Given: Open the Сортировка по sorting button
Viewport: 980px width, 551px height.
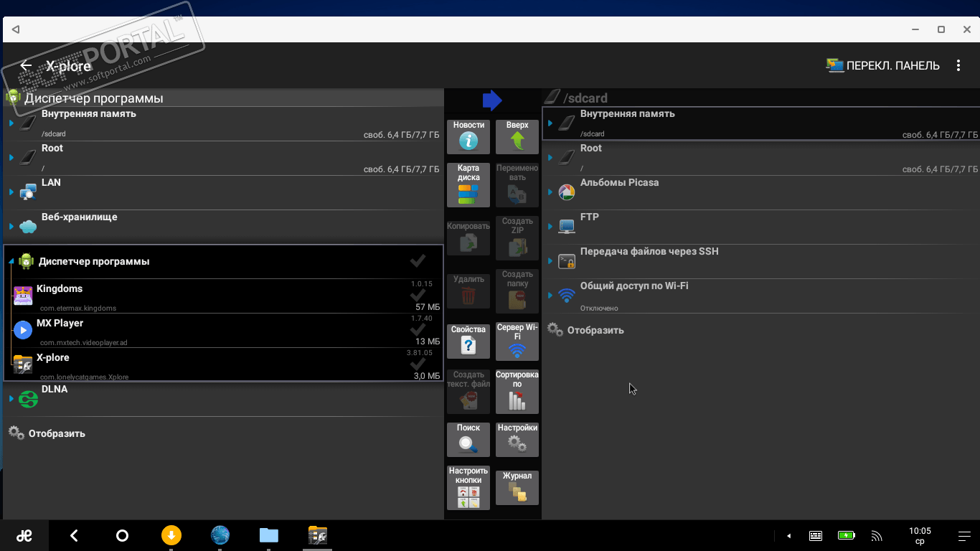Looking at the screenshot, I should tap(517, 391).
